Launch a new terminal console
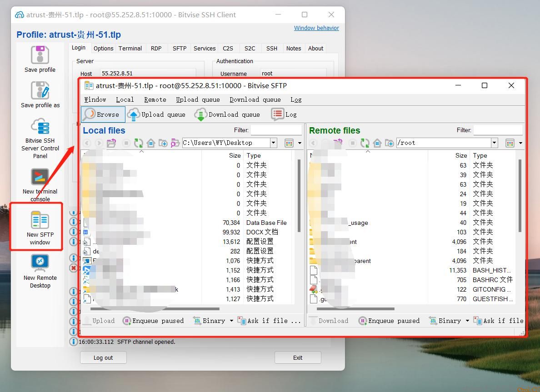This screenshot has height=392, width=540. 40,184
